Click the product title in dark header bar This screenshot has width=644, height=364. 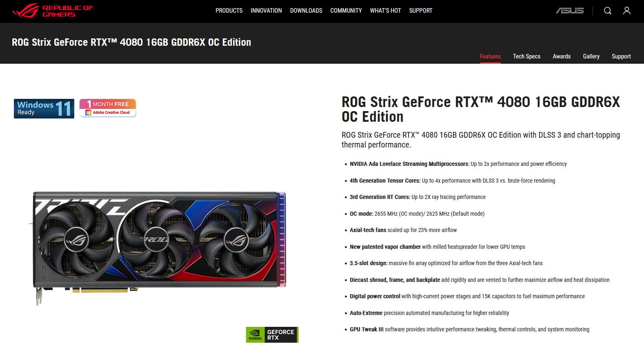coord(131,42)
